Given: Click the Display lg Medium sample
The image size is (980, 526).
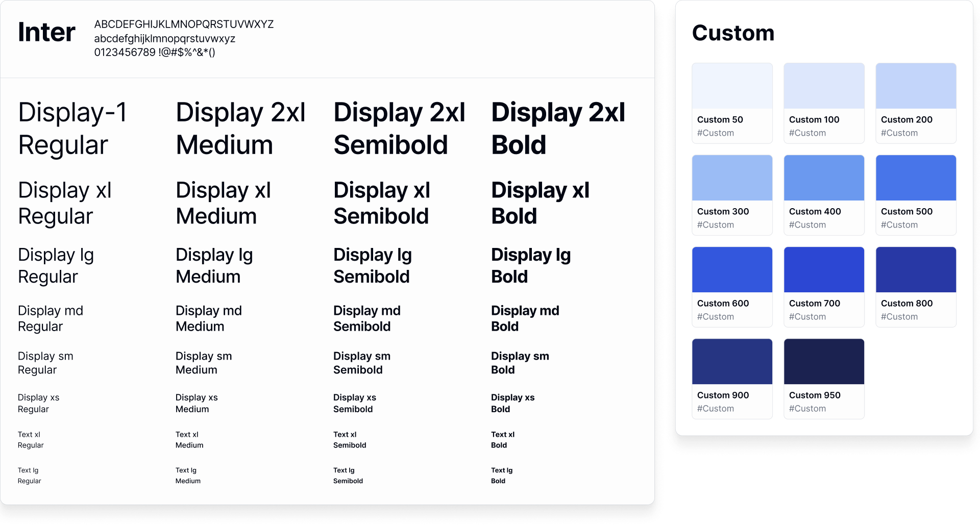Looking at the screenshot, I should click(214, 265).
